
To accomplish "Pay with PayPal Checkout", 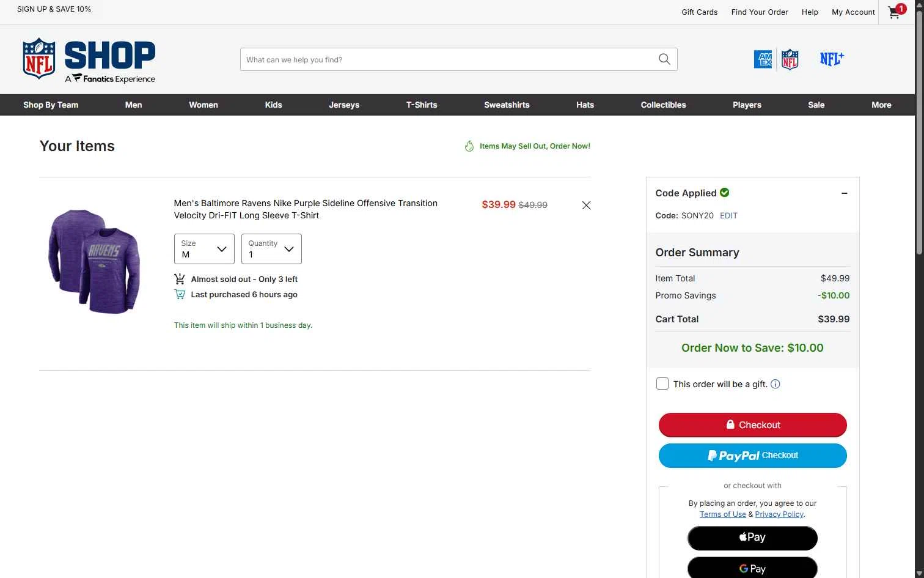I will pyautogui.click(x=753, y=456).
